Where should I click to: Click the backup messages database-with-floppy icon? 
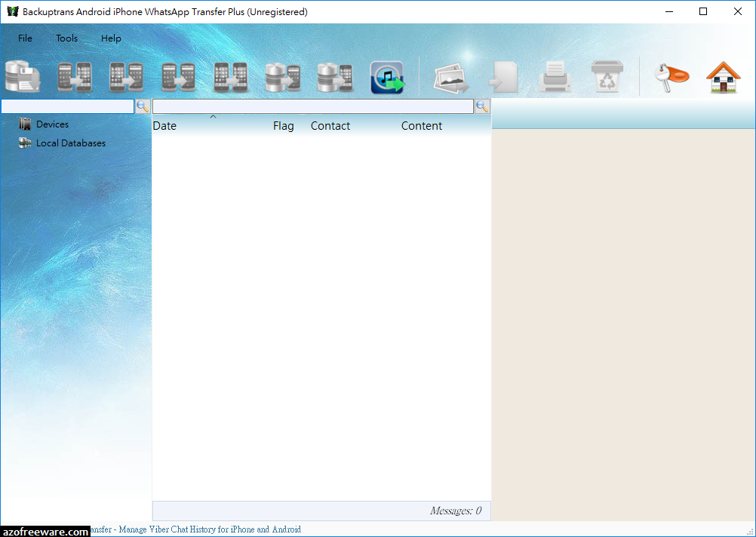click(x=23, y=77)
